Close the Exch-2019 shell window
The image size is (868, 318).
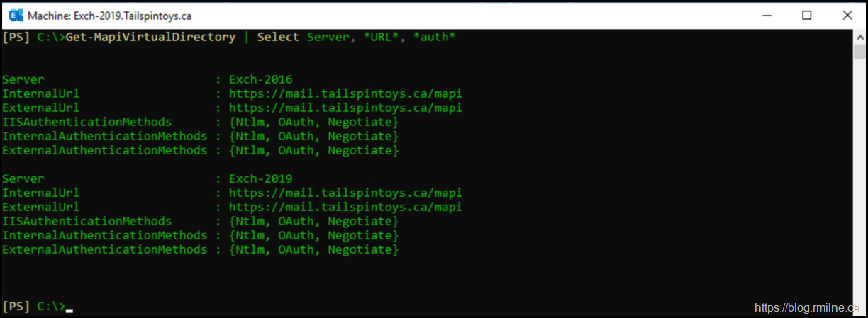(x=847, y=15)
